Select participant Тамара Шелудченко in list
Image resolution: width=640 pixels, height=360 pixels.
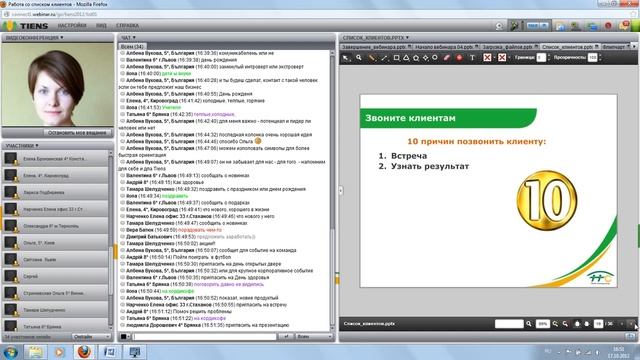pyautogui.click(x=56, y=310)
